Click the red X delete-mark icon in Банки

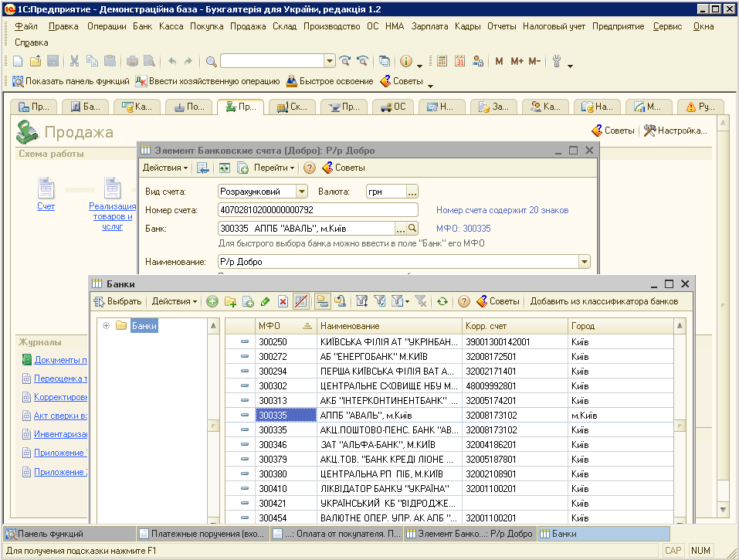point(283,302)
